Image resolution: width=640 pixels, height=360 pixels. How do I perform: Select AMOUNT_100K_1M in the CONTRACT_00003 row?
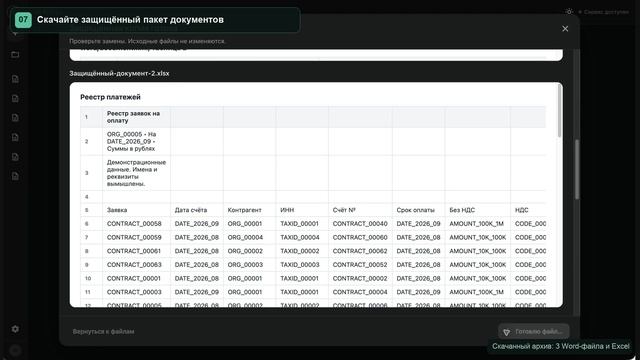[478, 292]
